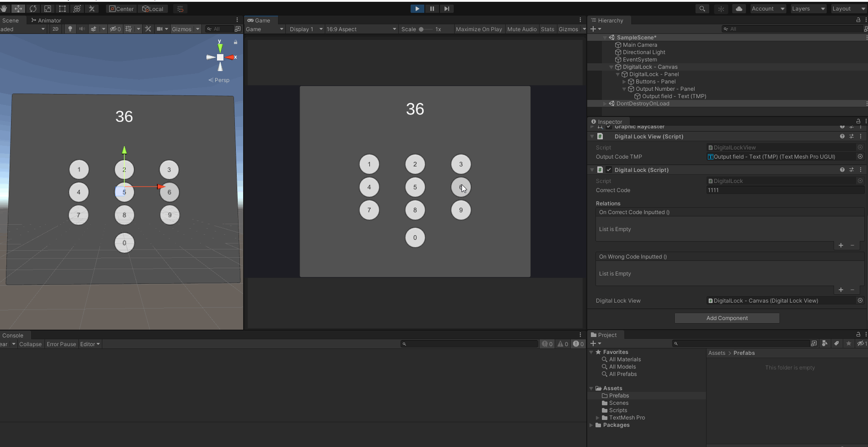
Task: Toggle scene lighting bulb icon
Action: pyautogui.click(x=70, y=29)
